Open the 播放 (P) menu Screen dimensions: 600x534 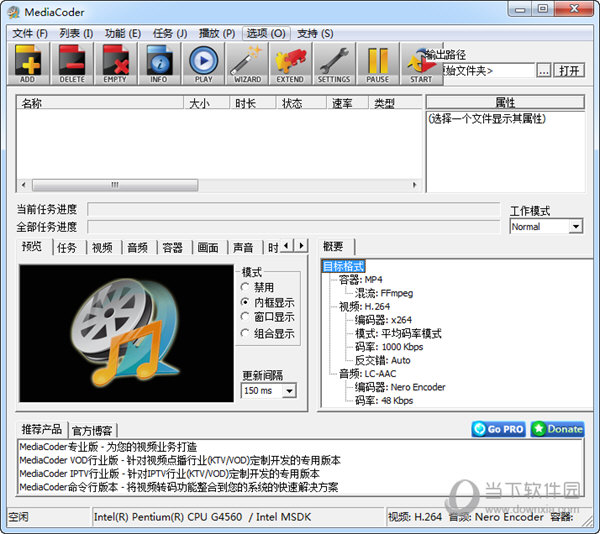pyautogui.click(x=217, y=34)
